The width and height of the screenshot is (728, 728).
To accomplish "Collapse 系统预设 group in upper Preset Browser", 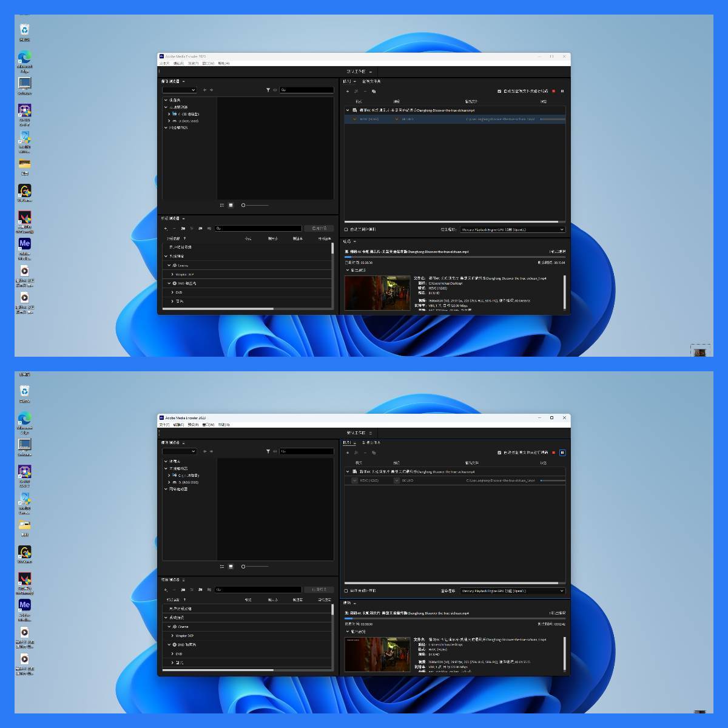I will tap(166, 256).
